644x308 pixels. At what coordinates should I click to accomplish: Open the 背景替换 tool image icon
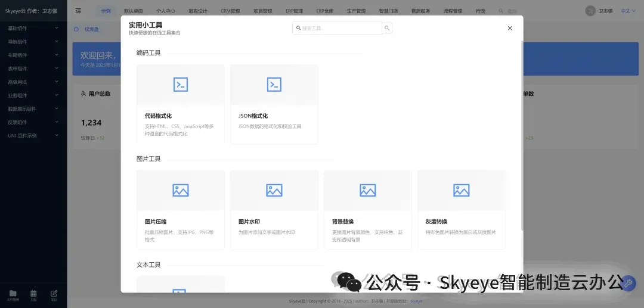(x=368, y=190)
